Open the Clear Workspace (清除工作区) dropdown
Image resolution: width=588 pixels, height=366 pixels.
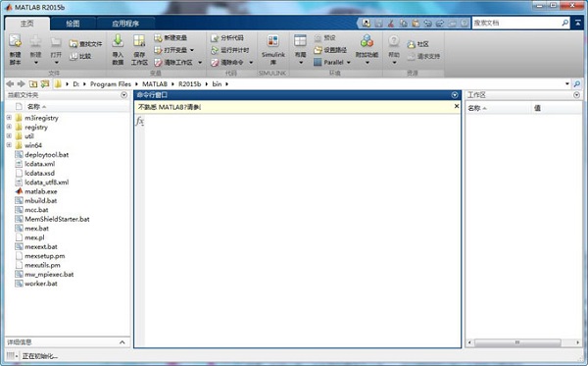click(x=200, y=63)
